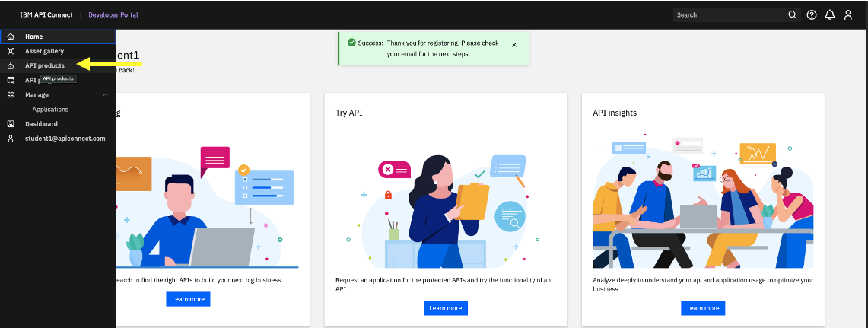This screenshot has width=868, height=328.
Task: Click Learn more under API insights
Action: [703, 308]
